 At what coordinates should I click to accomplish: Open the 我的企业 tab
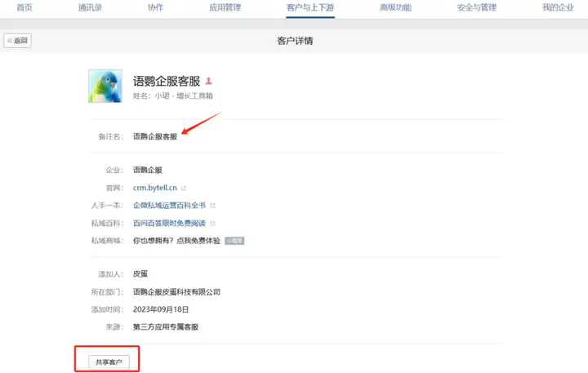pos(558,7)
